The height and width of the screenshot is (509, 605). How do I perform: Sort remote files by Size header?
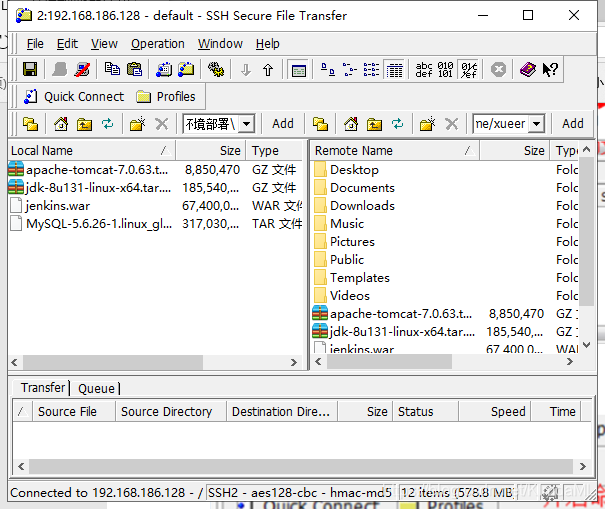pos(515,151)
